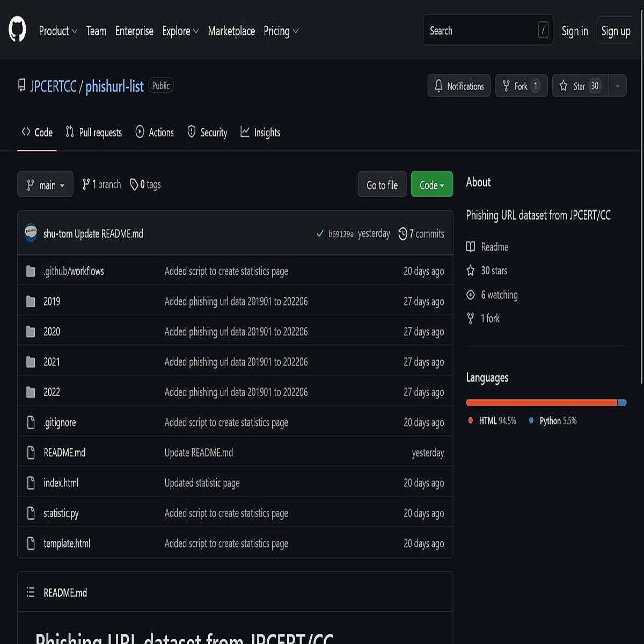Switch to the Insights tab
The image size is (644, 644).
(x=260, y=133)
